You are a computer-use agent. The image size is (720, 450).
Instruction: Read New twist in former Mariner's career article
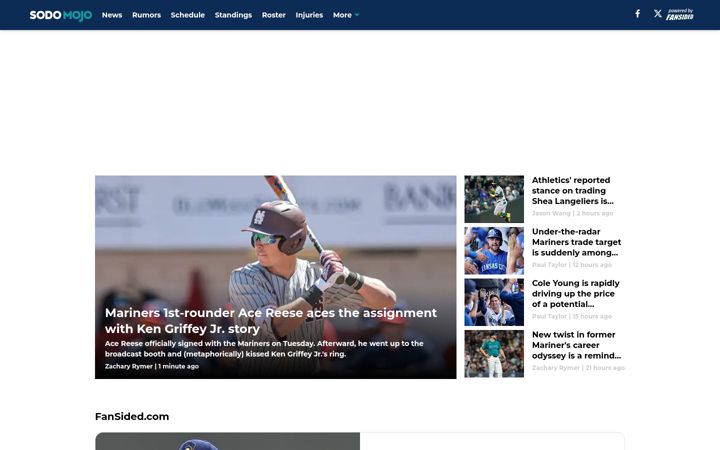576,345
